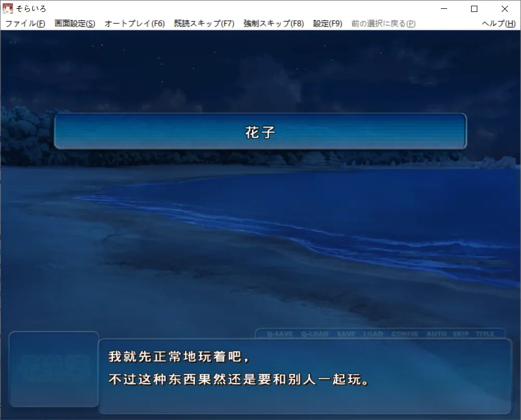Viewport: 521px width, 420px height.
Task: Open CONFIG from the dialogue bar
Action: click(405, 334)
